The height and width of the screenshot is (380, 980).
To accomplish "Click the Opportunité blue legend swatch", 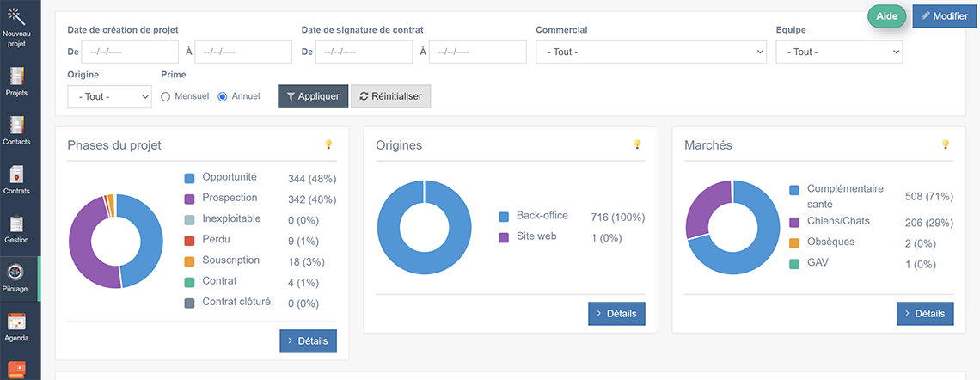I will pos(189,179).
